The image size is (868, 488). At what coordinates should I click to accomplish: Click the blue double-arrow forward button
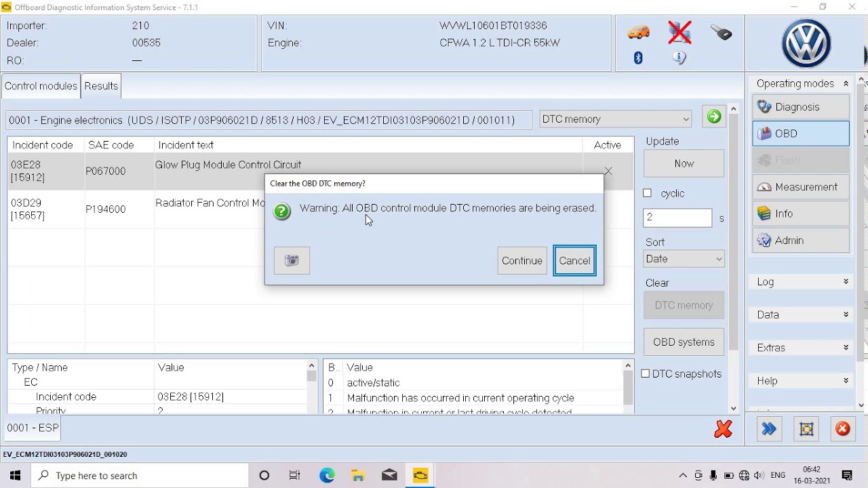coord(768,428)
